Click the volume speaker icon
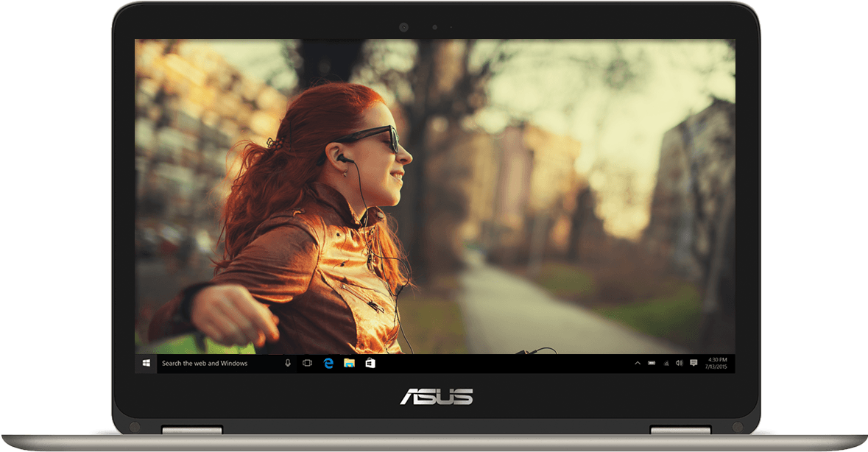Image resolution: width=868 pixels, height=452 pixels. (x=679, y=363)
